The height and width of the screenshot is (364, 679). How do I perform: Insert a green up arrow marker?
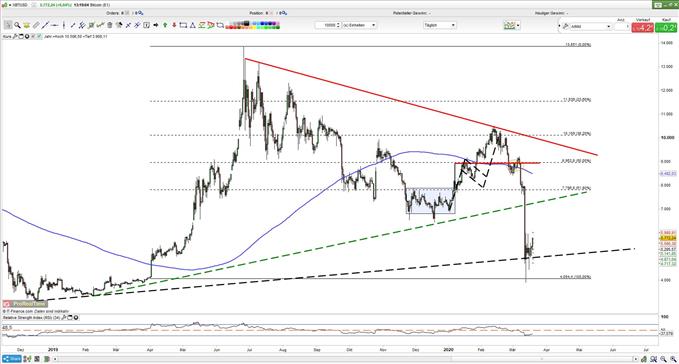point(165,25)
